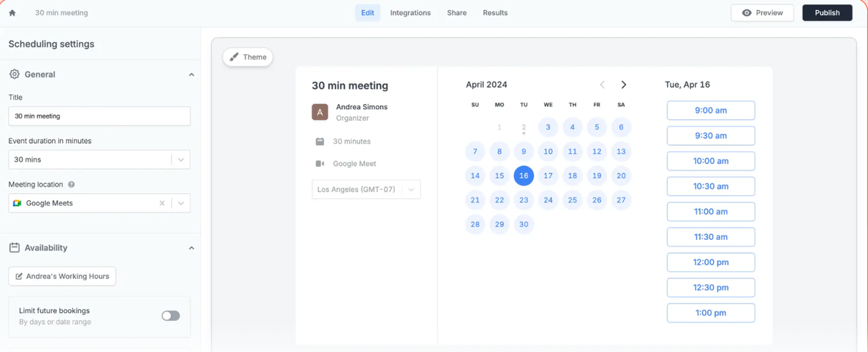Collapse the Availability section
The image size is (868, 352).
[x=191, y=248]
